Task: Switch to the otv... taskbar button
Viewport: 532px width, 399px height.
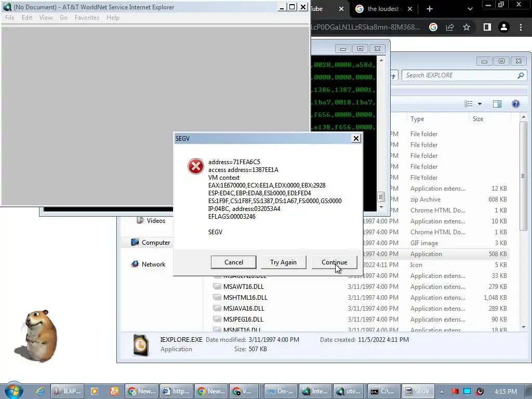Action: pyautogui.click(x=350, y=391)
